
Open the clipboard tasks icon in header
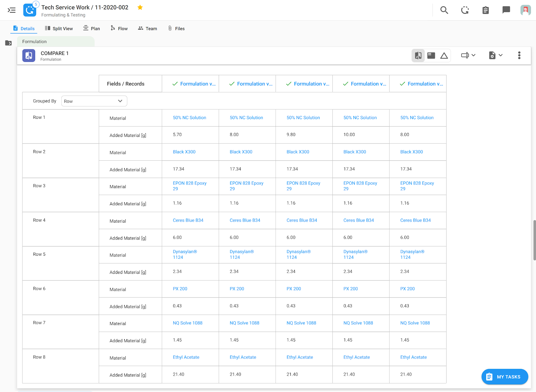(x=485, y=10)
